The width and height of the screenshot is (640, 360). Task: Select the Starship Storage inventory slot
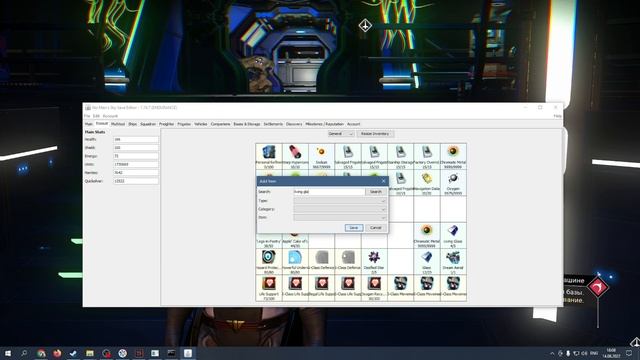[x=400, y=157]
